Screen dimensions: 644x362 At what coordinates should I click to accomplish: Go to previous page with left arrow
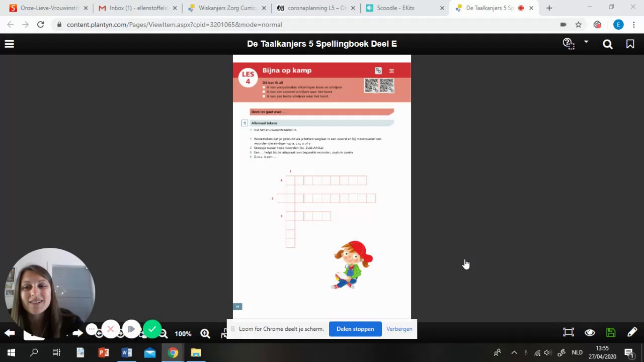click(10, 333)
